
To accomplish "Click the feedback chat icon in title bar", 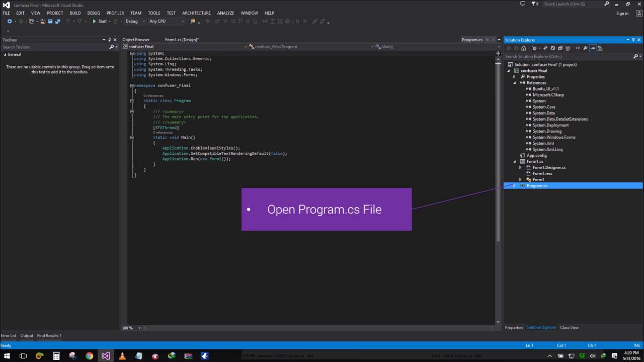I will (x=523, y=4).
